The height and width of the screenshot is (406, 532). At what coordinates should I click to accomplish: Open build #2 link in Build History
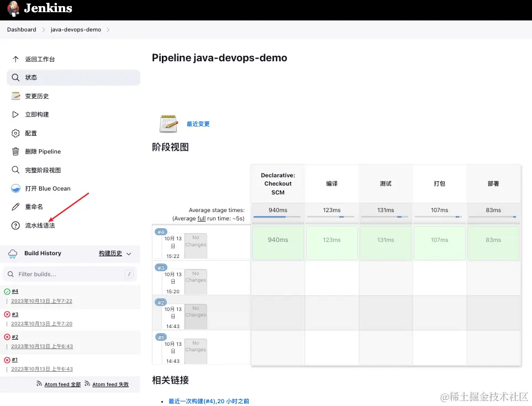15,337
